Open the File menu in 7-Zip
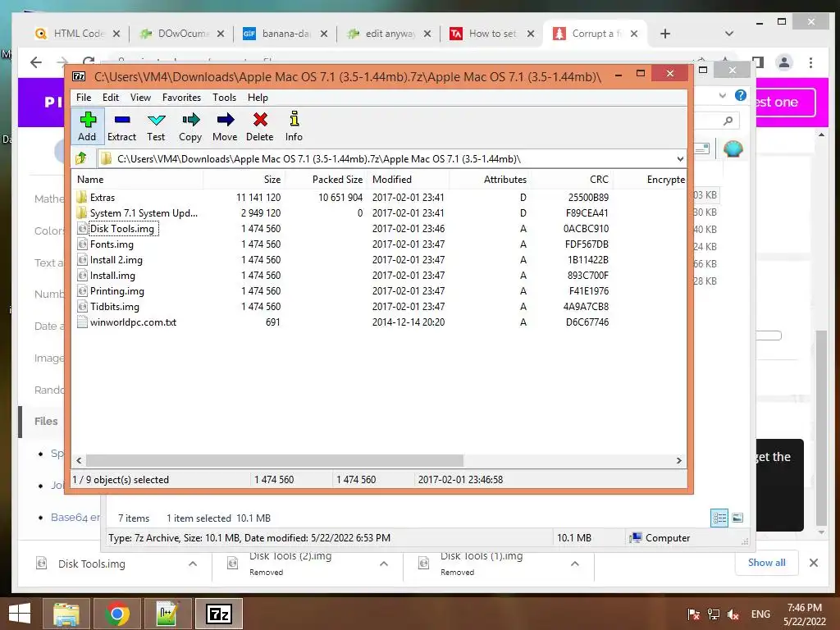Screen dimensions: 840x630 (x=84, y=98)
